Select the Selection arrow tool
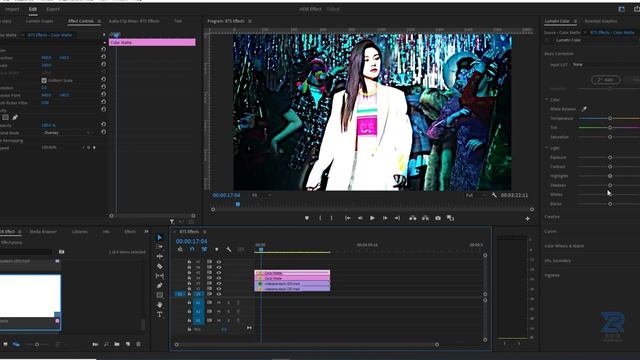 pos(160,237)
